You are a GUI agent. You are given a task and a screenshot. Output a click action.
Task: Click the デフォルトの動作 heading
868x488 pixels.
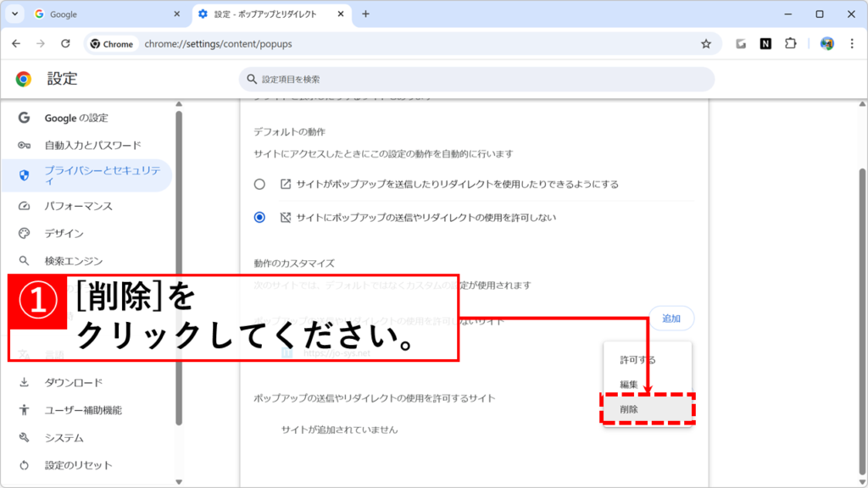[290, 131]
